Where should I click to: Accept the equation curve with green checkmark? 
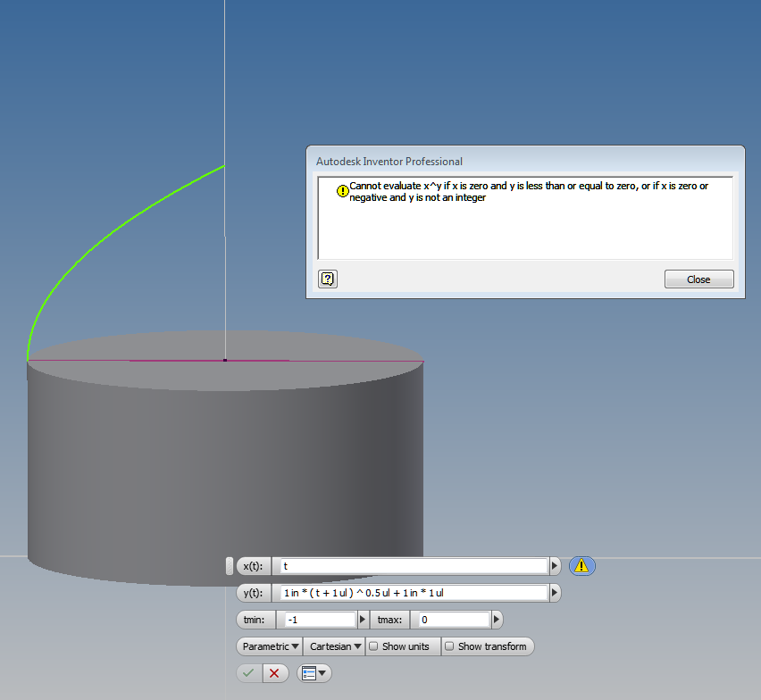pos(248,673)
